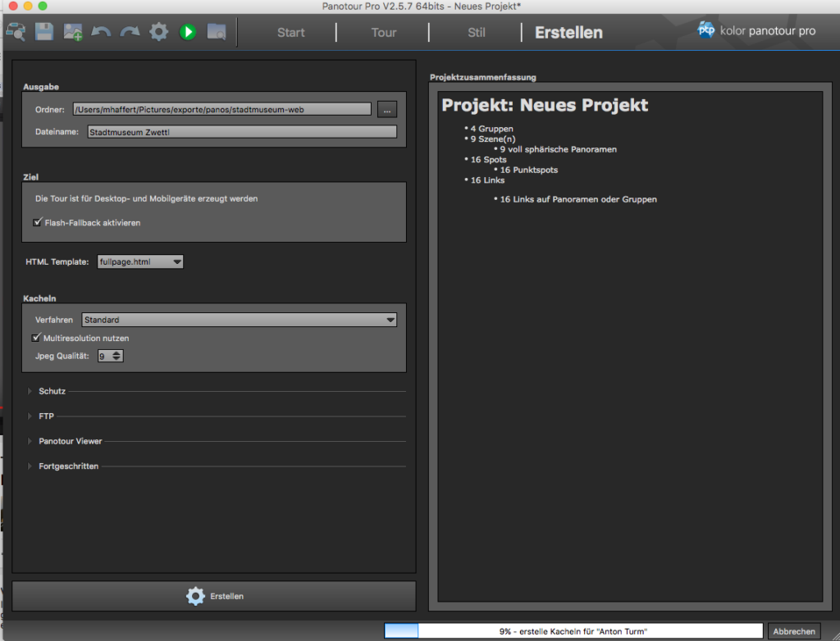Undo the last action

101,32
